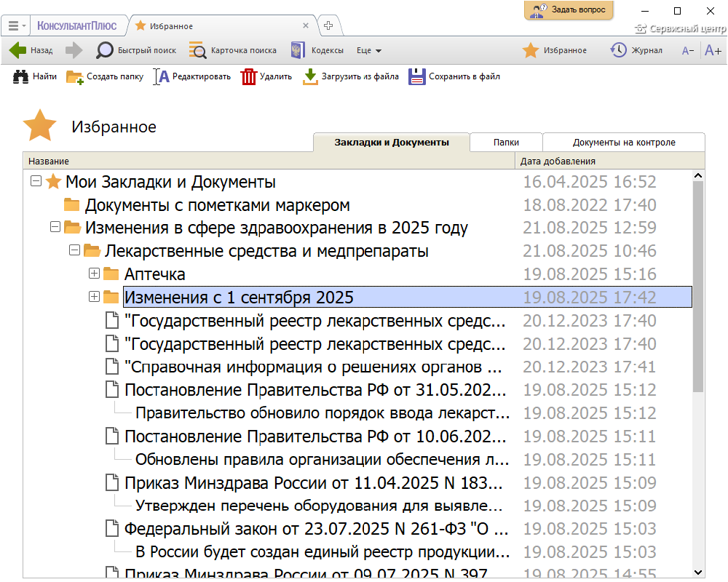Collapse Лекарственные средства и медпрепараты folder
Image resolution: width=728 pixels, height=582 pixels.
pos(74,251)
